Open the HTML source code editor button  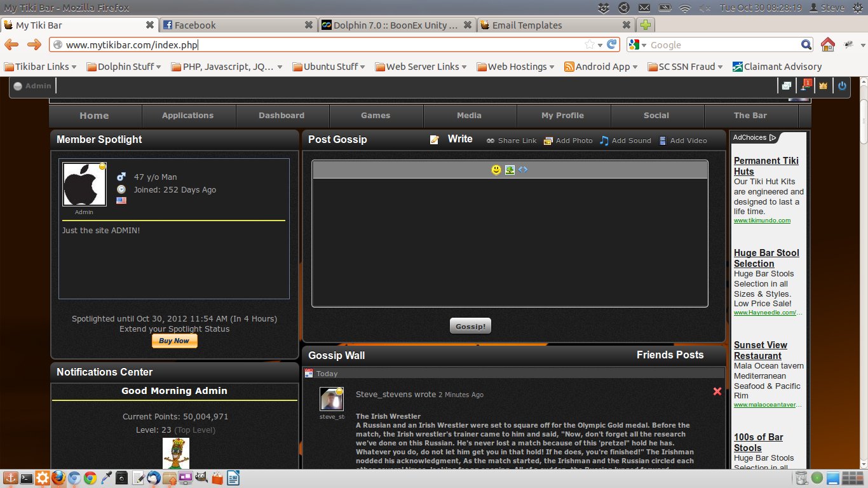(523, 170)
